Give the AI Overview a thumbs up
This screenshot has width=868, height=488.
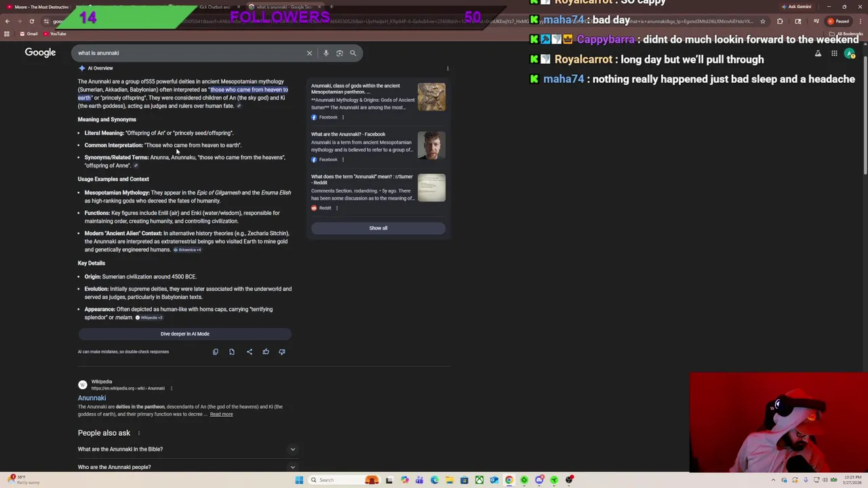pyautogui.click(x=266, y=352)
